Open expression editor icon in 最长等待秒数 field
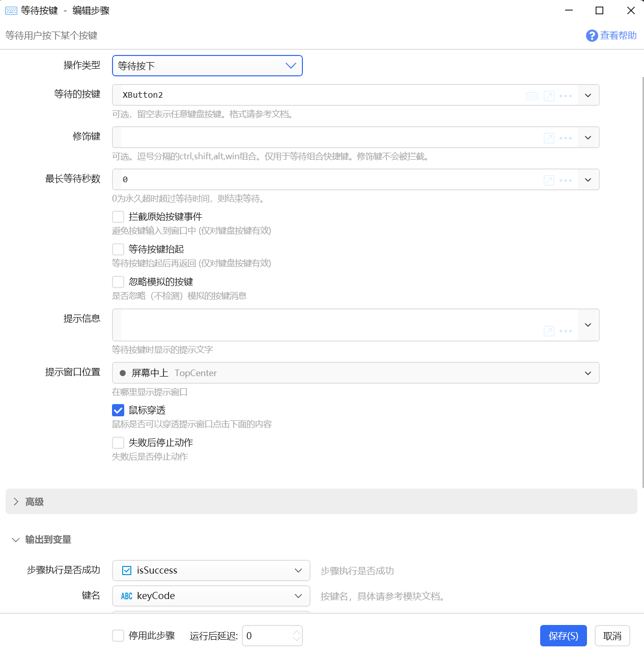This screenshot has width=644, height=655. point(549,180)
